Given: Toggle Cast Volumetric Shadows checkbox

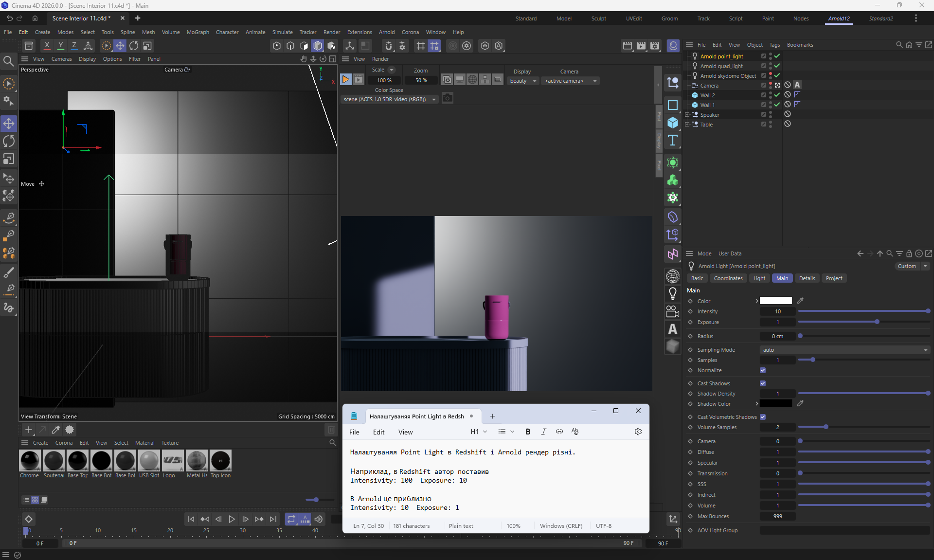Looking at the screenshot, I should [x=763, y=417].
